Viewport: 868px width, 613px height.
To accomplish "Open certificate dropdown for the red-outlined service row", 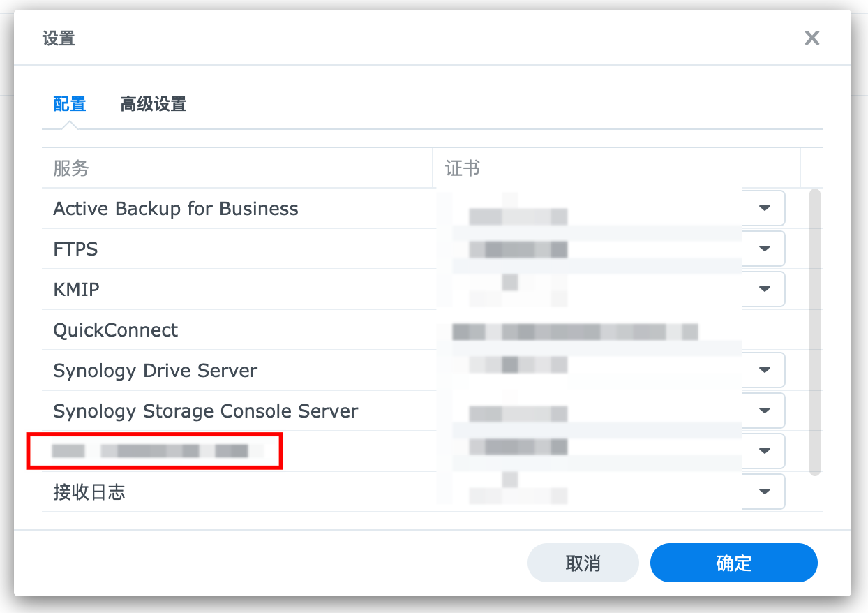I will [764, 451].
